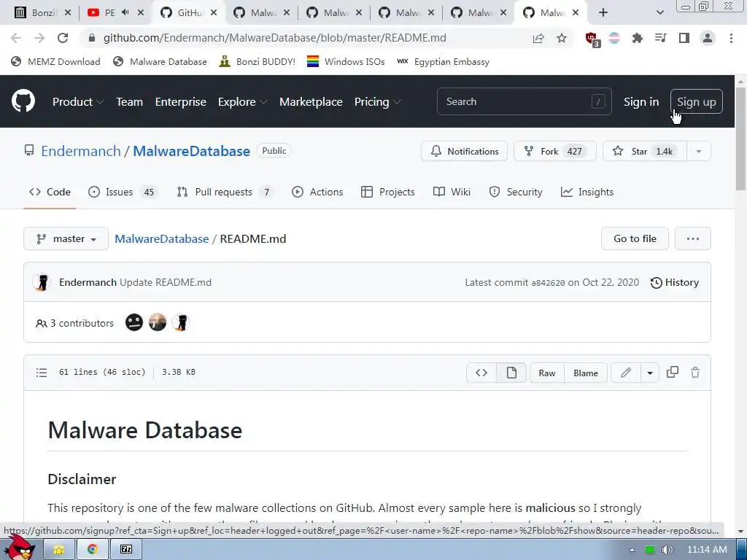Switch to the Issues tab

point(123,192)
